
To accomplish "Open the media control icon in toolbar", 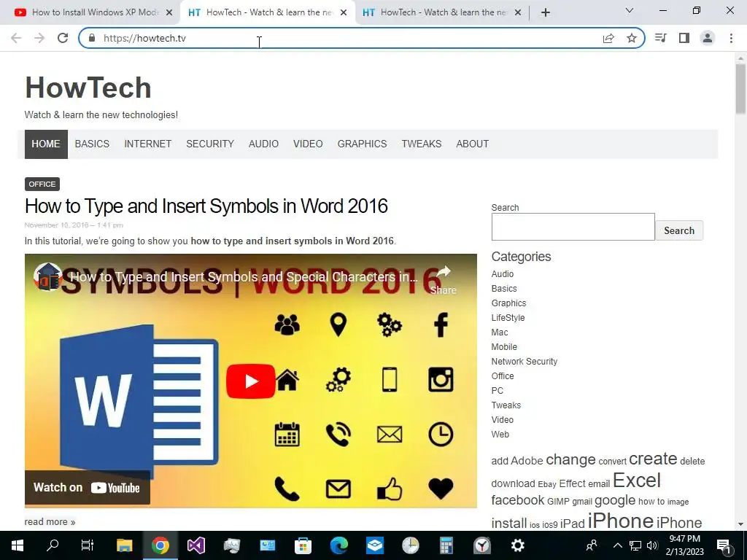I will tap(660, 38).
